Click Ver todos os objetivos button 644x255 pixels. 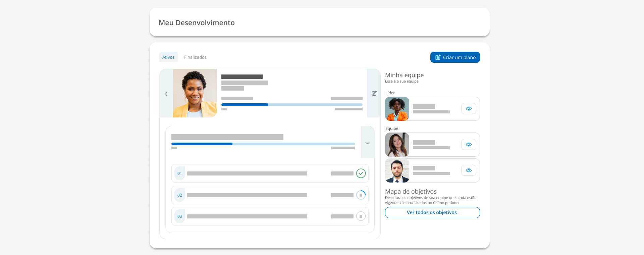pyautogui.click(x=432, y=212)
